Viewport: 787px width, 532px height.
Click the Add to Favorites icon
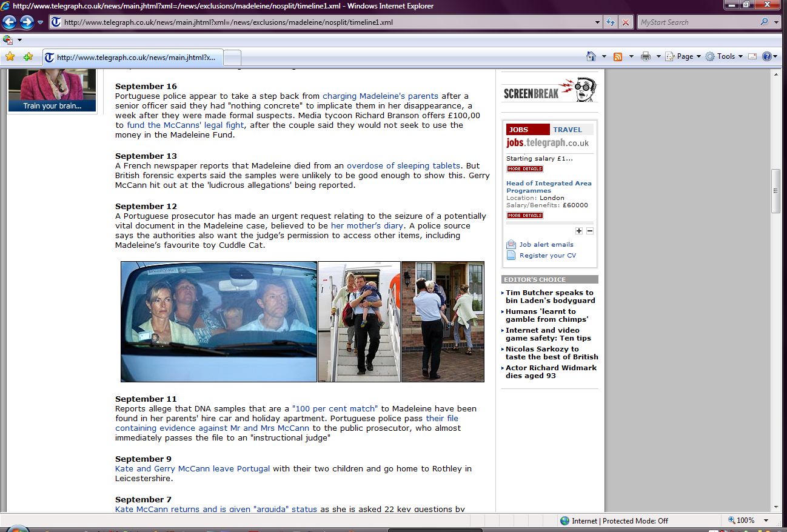(x=28, y=56)
